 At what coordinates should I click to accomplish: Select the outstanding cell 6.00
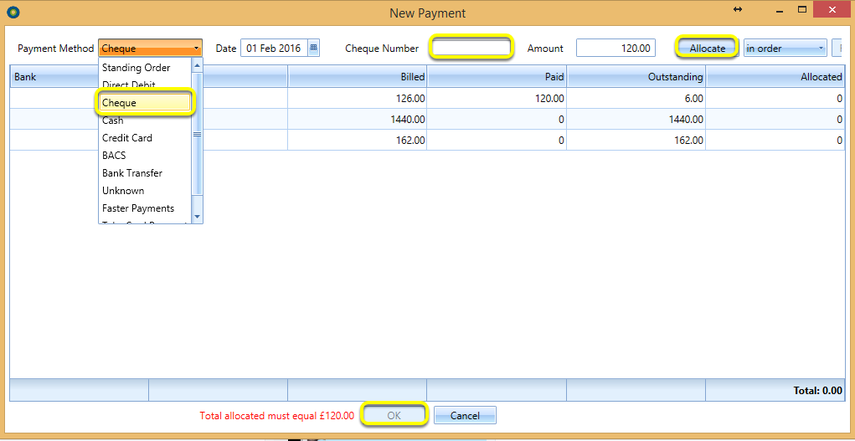click(636, 99)
